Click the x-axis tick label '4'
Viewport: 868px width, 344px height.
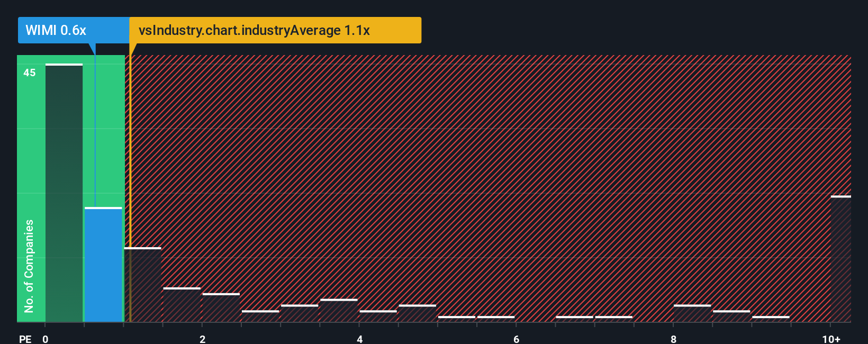[x=359, y=339]
